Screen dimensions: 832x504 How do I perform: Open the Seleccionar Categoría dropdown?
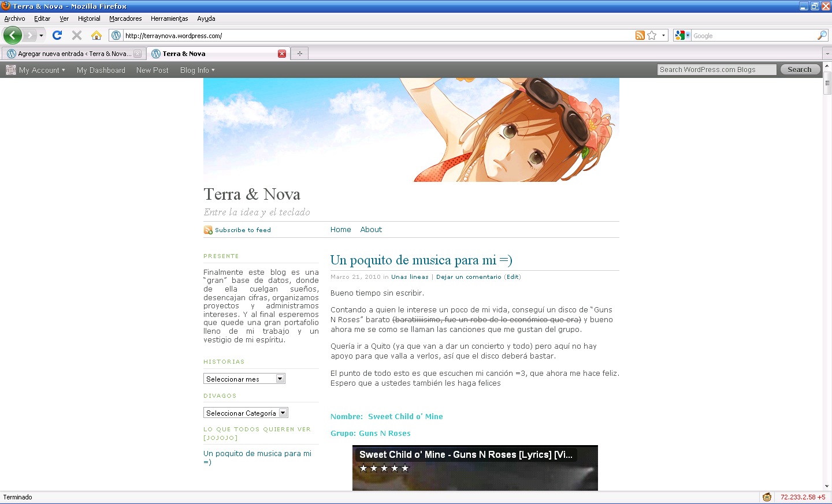[x=283, y=413]
